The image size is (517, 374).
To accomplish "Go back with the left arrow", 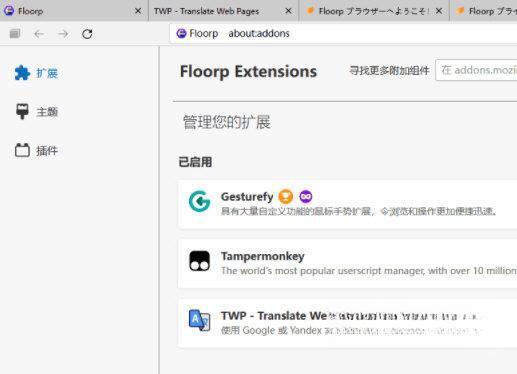I will (x=39, y=34).
